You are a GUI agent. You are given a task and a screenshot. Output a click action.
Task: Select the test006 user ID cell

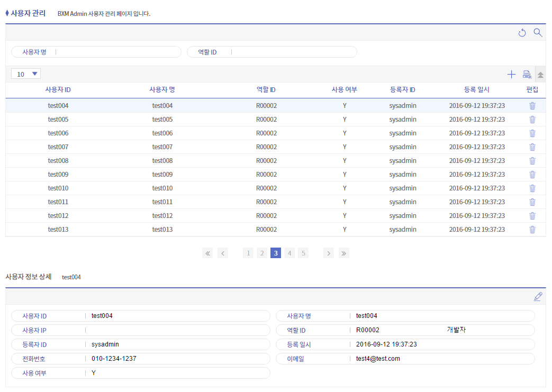(58, 133)
